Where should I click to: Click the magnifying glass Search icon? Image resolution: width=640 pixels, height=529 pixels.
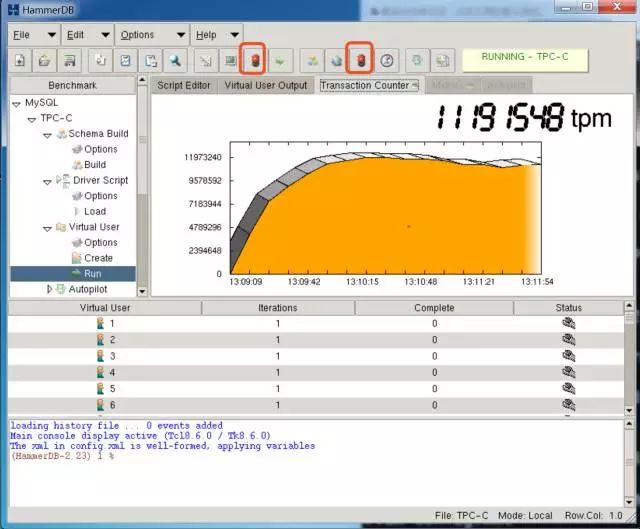point(175,61)
